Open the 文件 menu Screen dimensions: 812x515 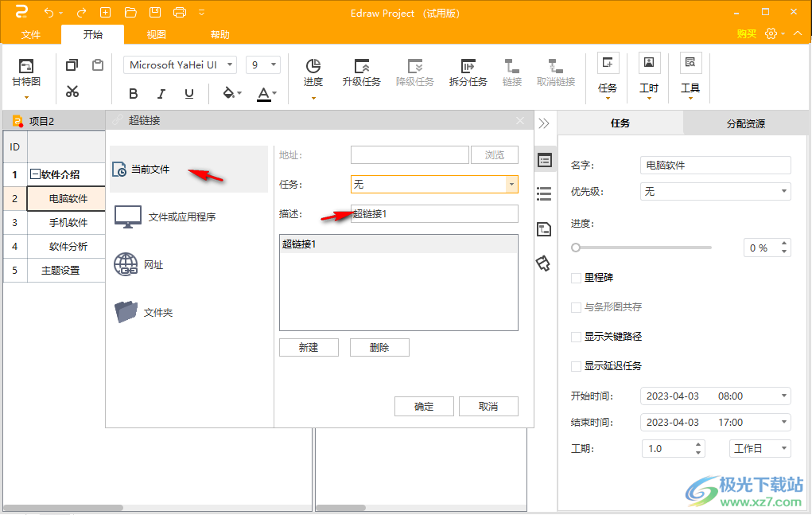click(30, 35)
